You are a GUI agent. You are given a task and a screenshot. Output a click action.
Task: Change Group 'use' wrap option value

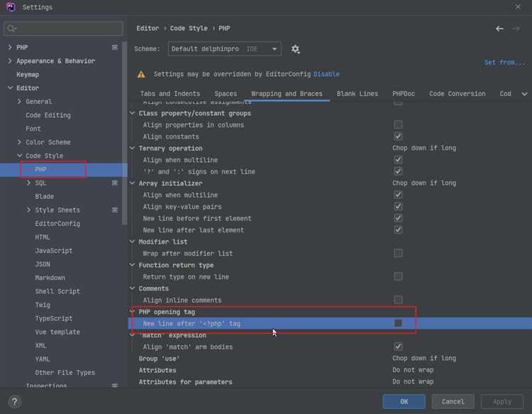click(x=424, y=359)
